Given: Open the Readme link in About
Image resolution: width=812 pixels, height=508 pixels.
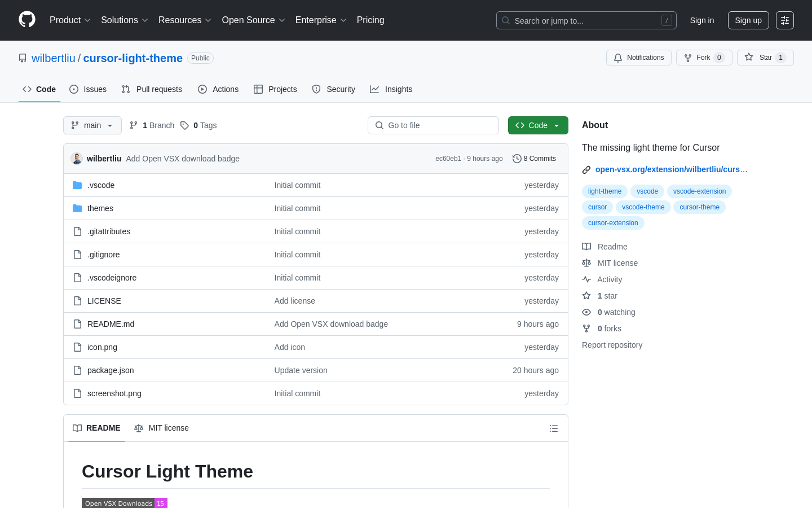Looking at the screenshot, I should [604, 247].
